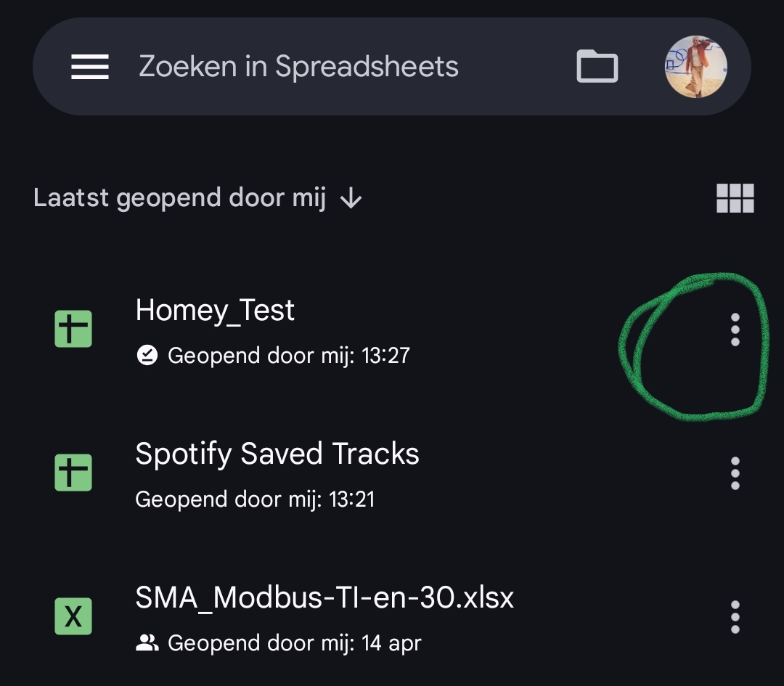Click the Homey_Test spreadsheet icon
Image resolution: width=784 pixels, height=686 pixels.
tap(73, 329)
